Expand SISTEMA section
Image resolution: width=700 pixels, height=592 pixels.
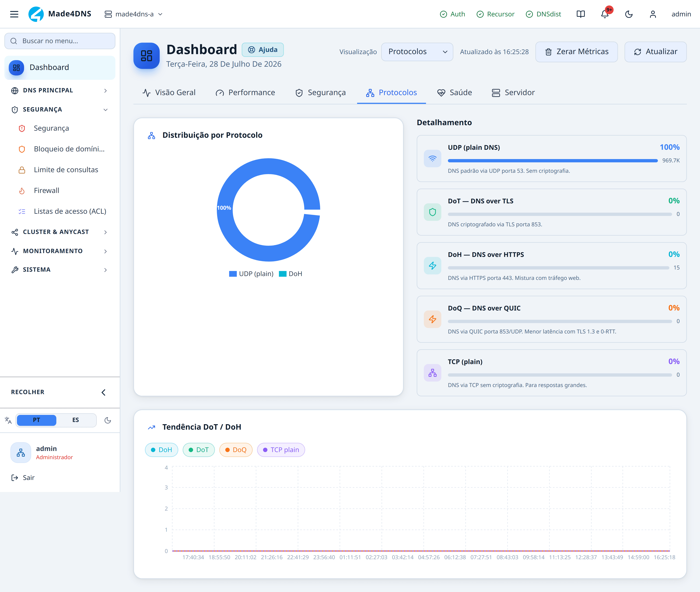[60, 270]
